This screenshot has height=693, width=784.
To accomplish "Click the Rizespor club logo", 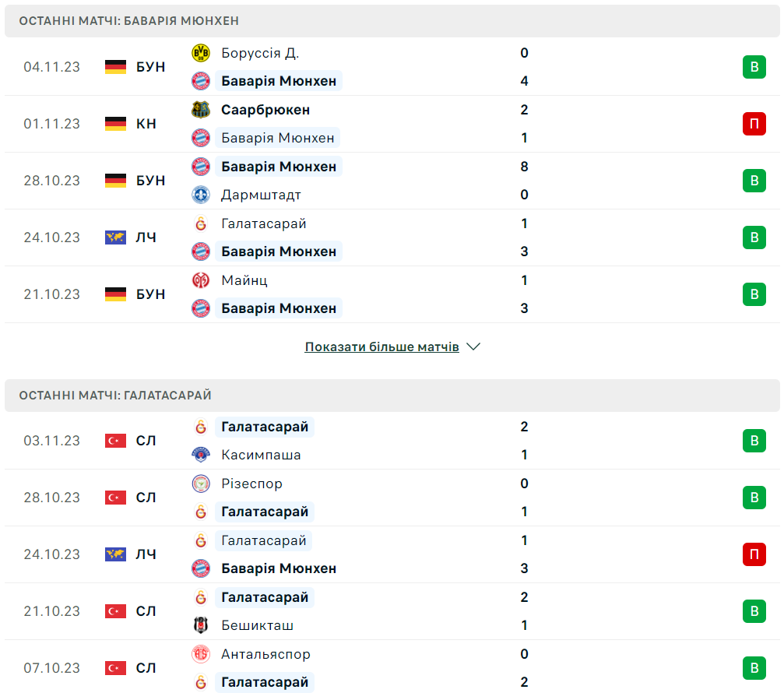I will tap(201, 484).
